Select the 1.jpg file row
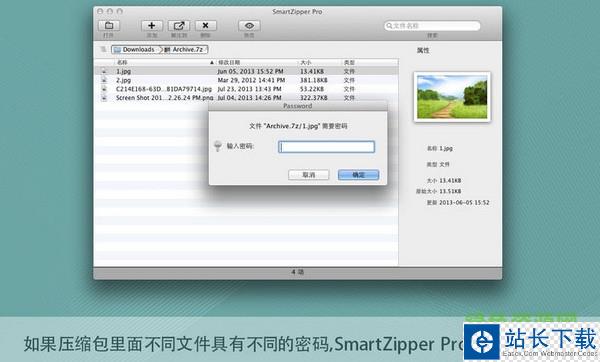 pos(246,71)
